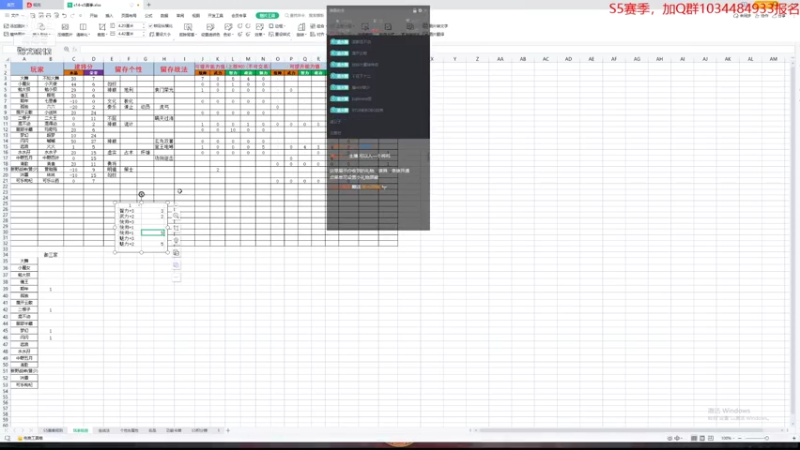Image resolution: width=800 pixels, height=450 pixels.
Task: Click the normal view icon in status bar
Action: click(x=694, y=438)
